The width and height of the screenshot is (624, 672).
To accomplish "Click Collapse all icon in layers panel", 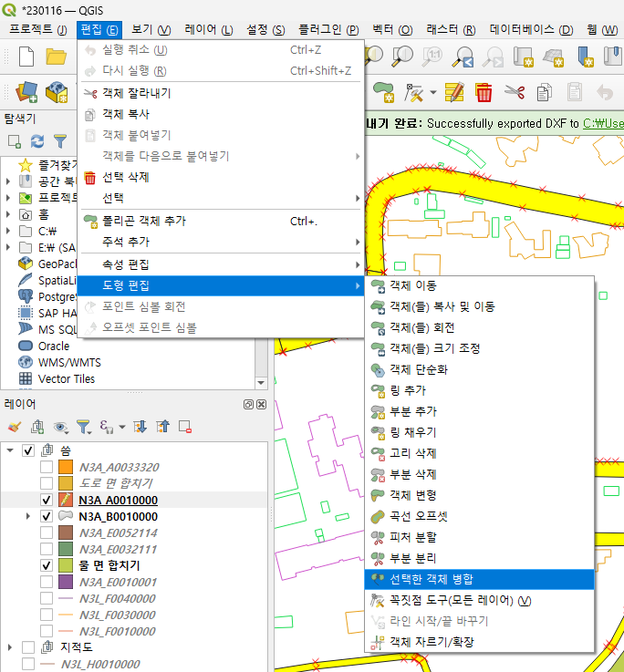I will click(x=163, y=427).
